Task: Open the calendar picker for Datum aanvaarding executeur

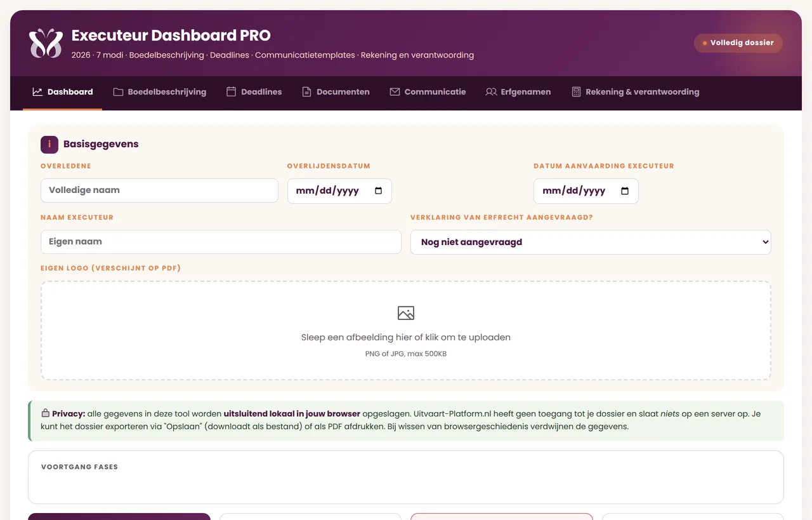Action: 625,191
